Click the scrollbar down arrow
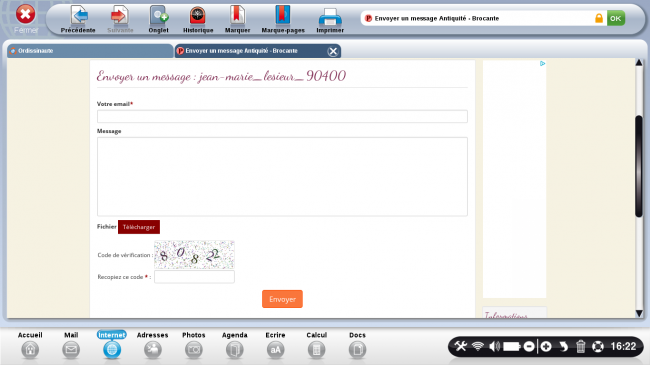 (639, 314)
